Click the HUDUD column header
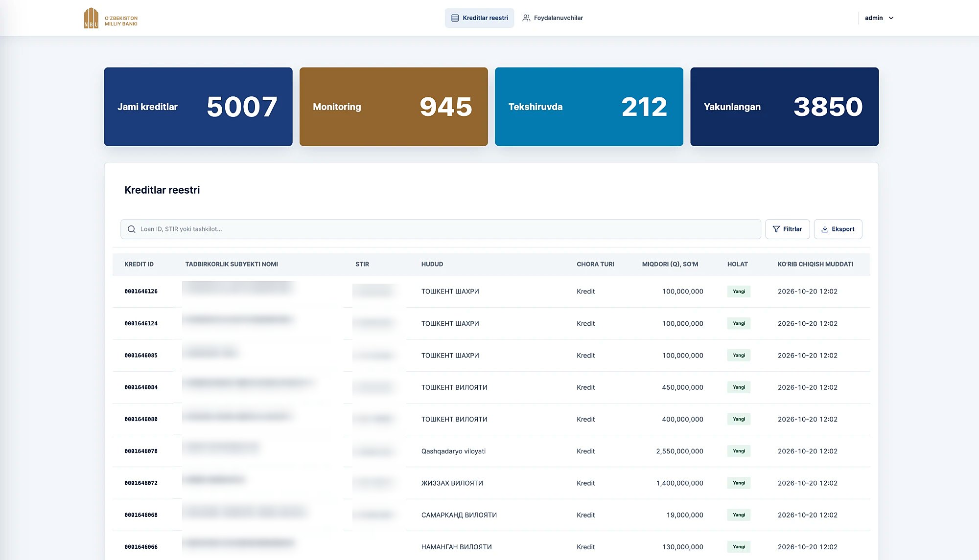979x560 pixels. pos(432,264)
